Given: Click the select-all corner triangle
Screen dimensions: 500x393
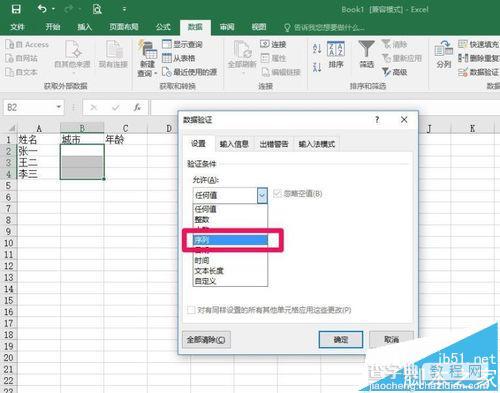Looking at the screenshot, I should (11, 128).
